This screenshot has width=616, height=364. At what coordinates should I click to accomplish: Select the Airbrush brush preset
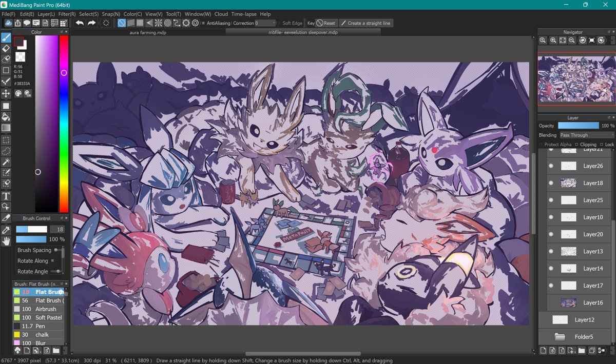coord(39,309)
